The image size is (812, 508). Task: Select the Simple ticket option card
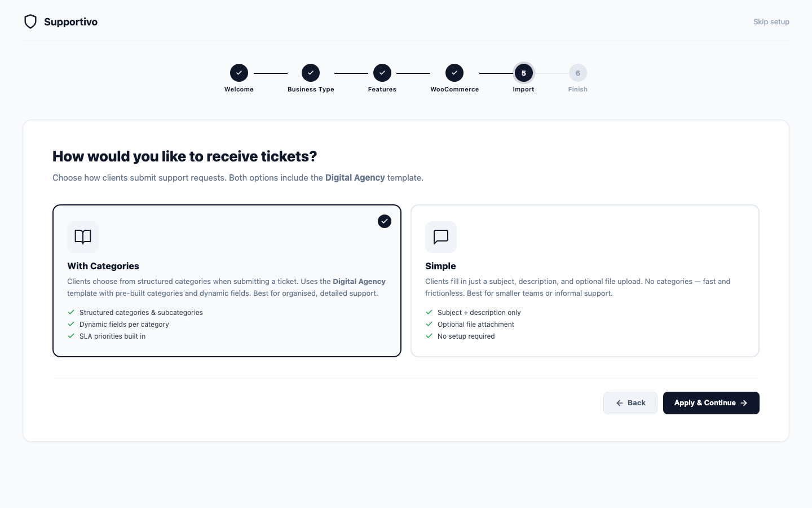coord(585,281)
